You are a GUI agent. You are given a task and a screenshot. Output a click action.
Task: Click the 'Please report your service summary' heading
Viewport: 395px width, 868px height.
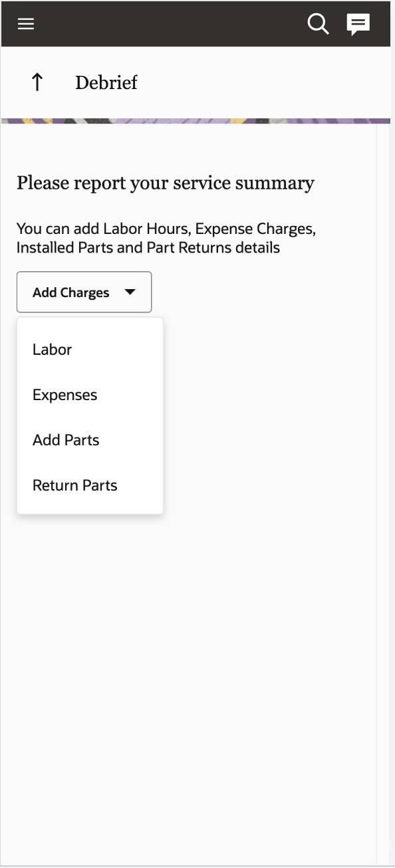(166, 183)
